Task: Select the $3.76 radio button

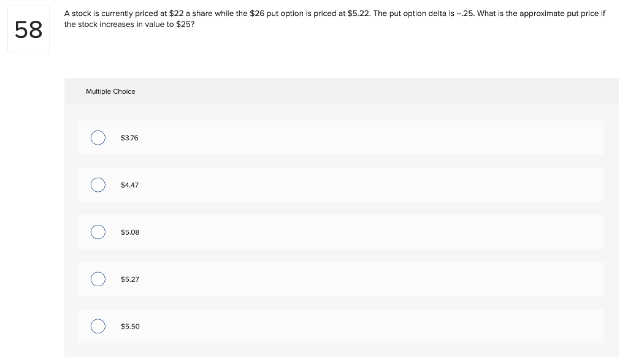Action: (98, 138)
